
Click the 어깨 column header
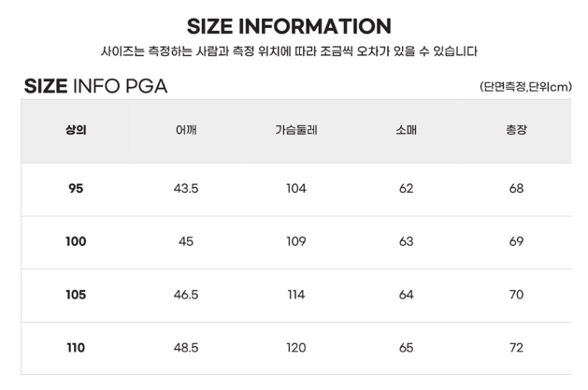[185, 130]
